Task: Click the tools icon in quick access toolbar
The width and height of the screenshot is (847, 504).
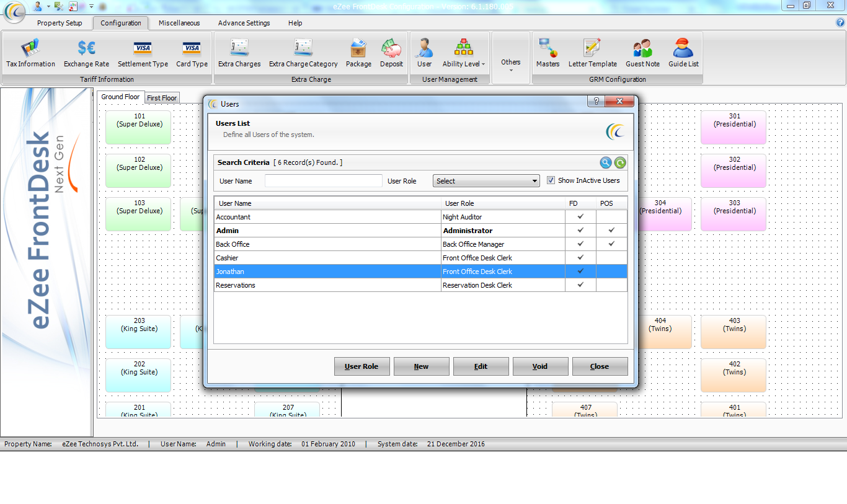Action: coord(59,6)
